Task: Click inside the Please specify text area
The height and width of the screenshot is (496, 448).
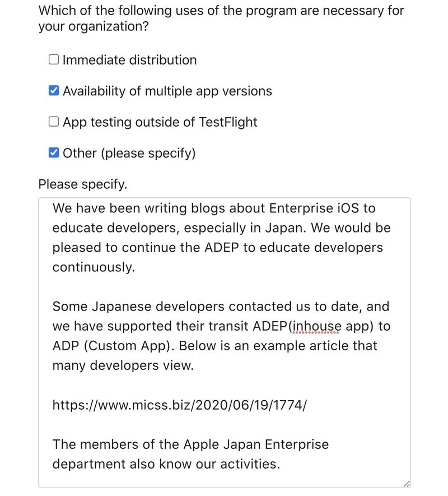Action: coord(225,342)
